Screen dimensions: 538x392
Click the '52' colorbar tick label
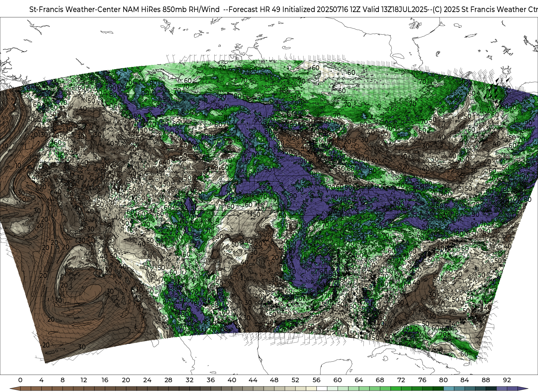point(295,380)
